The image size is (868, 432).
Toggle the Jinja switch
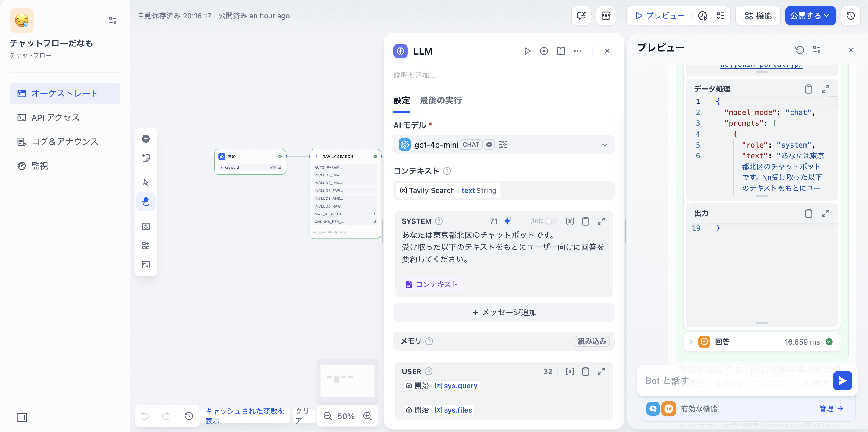[551, 221]
